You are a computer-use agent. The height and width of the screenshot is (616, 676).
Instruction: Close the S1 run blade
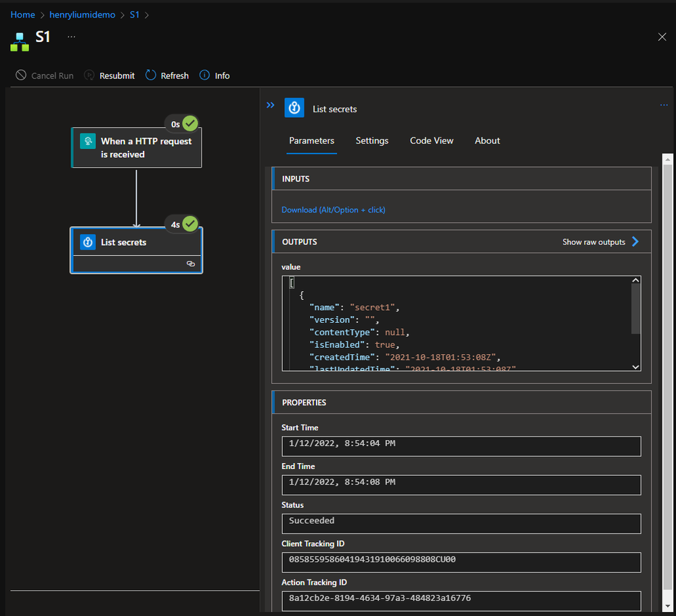662,37
